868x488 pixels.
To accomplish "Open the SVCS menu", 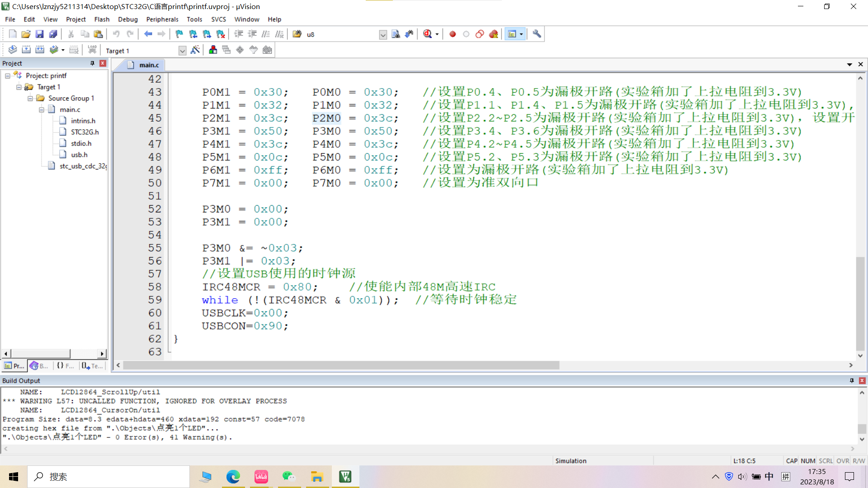I will click(218, 19).
